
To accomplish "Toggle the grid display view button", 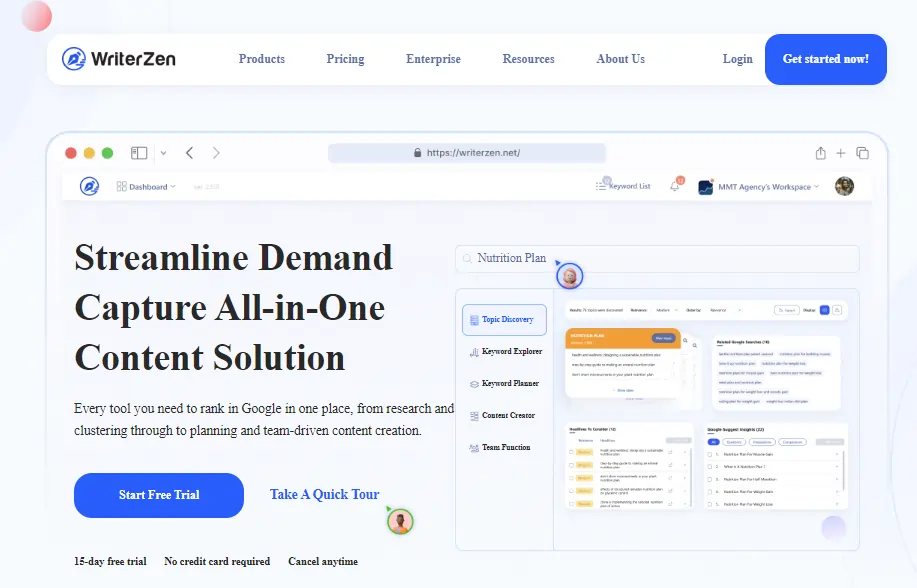I will click(x=823, y=310).
